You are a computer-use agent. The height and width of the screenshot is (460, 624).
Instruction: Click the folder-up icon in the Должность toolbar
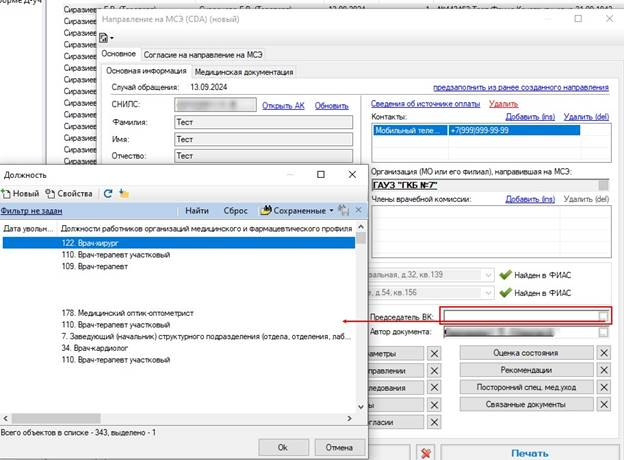[x=124, y=194]
